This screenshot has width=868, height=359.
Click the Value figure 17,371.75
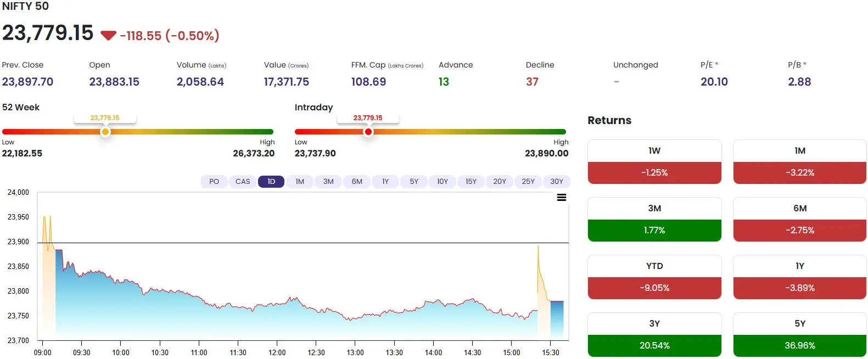coord(287,82)
